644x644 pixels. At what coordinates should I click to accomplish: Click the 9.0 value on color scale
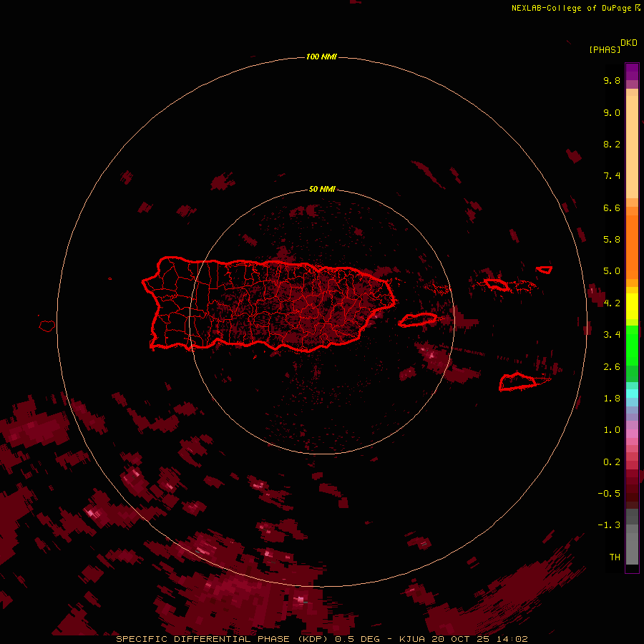[x=612, y=112]
